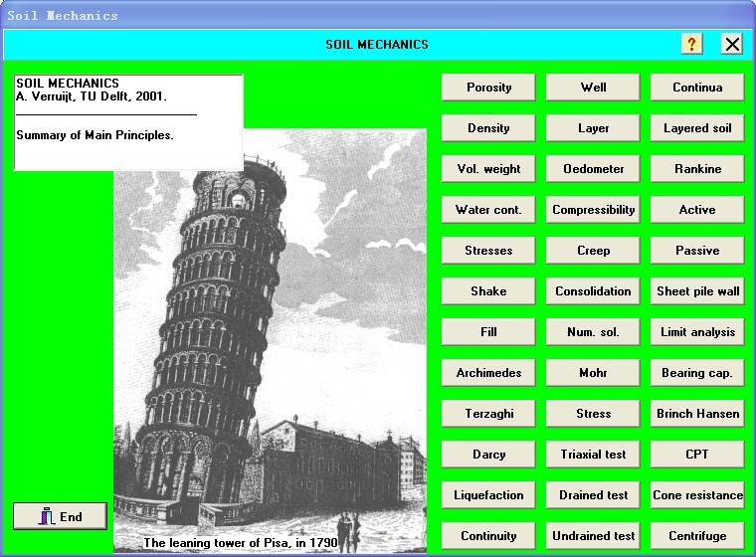Open the Num. sol. topic
756x557 pixels.
[593, 332]
